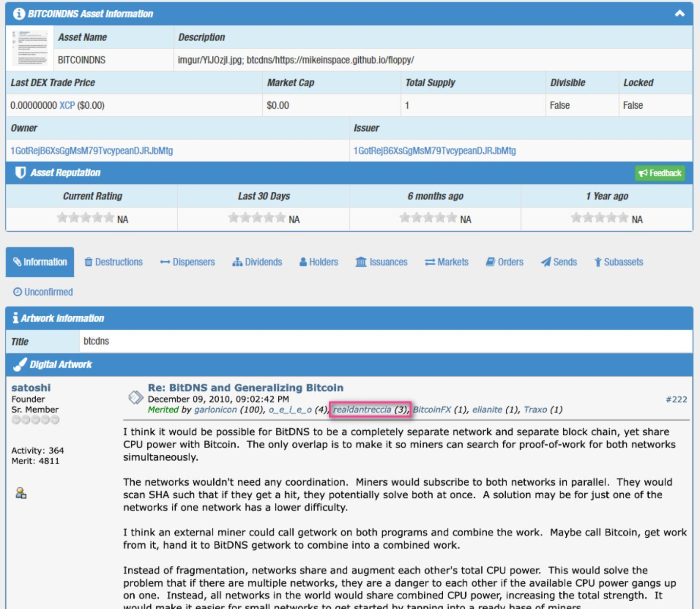
Task: Click the bank icon on Issuances tab
Action: [361, 262]
